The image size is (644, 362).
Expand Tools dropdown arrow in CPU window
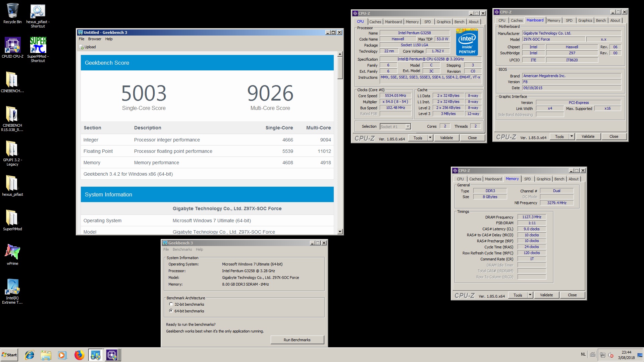coord(430,138)
